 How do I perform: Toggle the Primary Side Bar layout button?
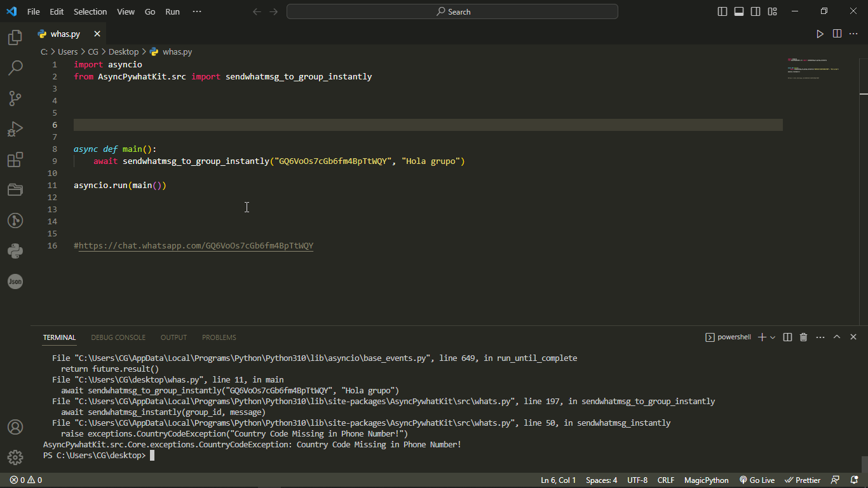click(722, 11)
